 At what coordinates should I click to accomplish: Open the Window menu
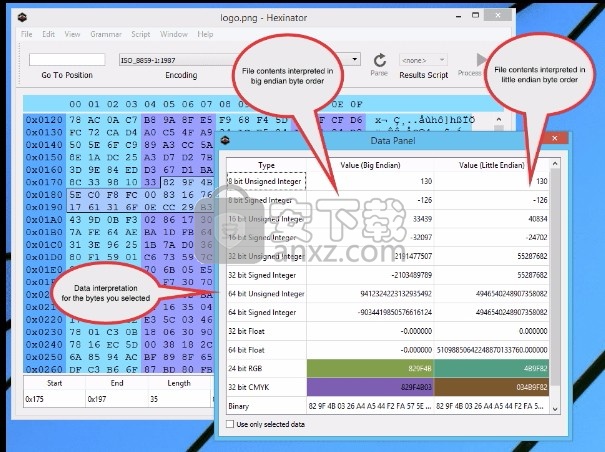point(174,34)
